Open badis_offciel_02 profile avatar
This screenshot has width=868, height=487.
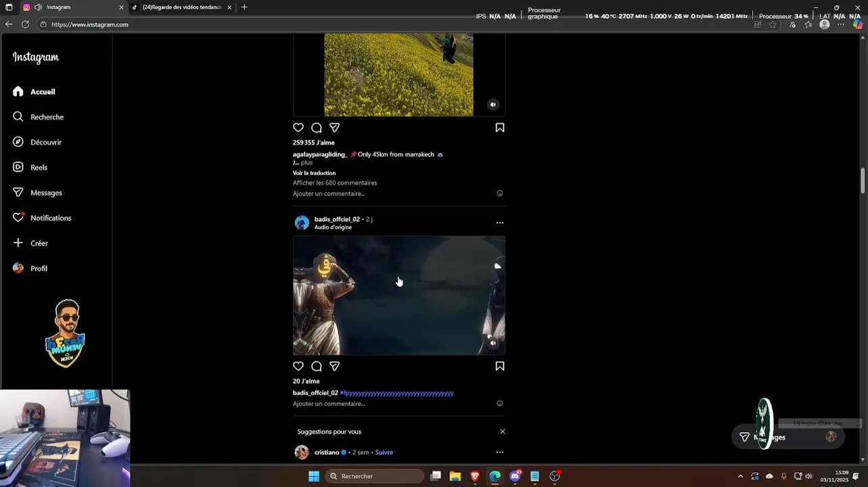pos(302,223)
